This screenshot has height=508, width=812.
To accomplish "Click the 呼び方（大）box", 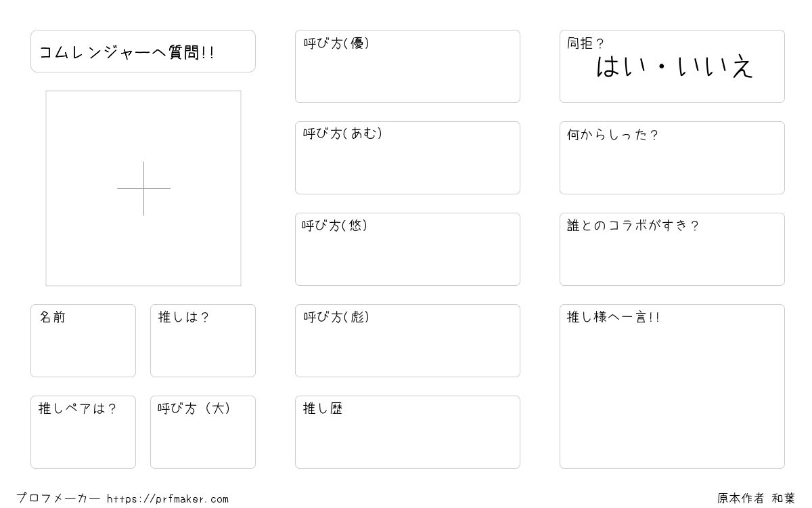I will click(x=203, y=432).
